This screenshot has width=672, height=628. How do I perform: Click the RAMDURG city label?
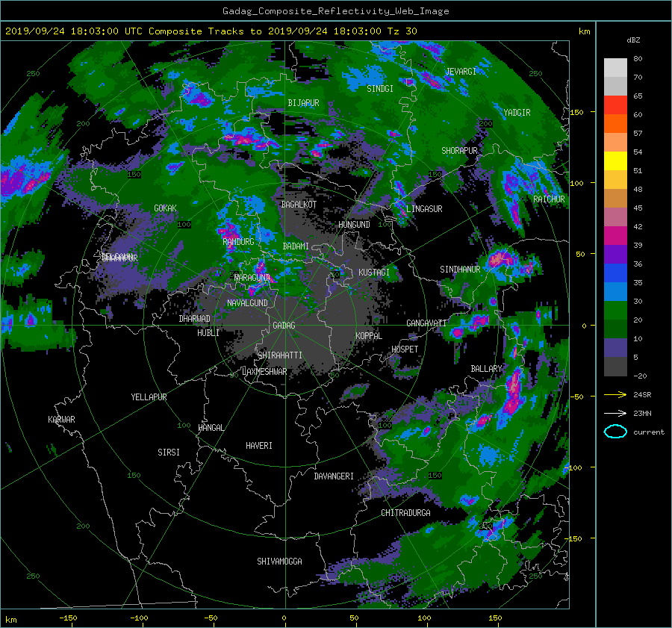pyautogui.click(x=239, y=242)
